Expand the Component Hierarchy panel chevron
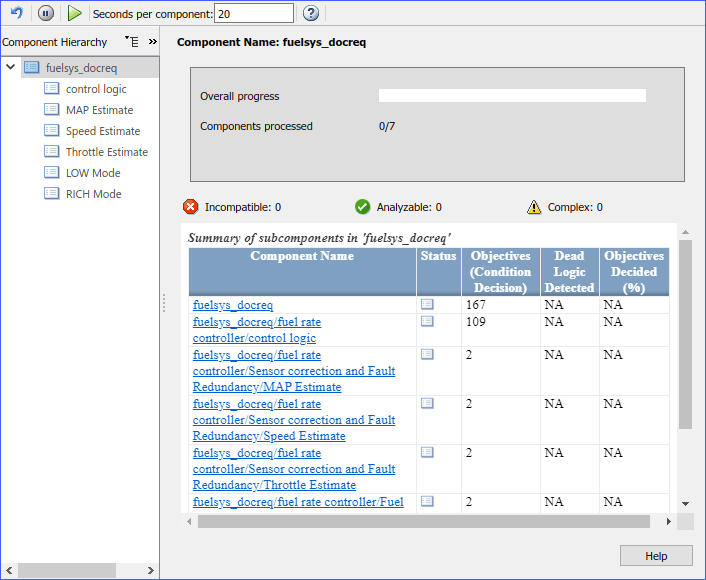 (152, 42)
